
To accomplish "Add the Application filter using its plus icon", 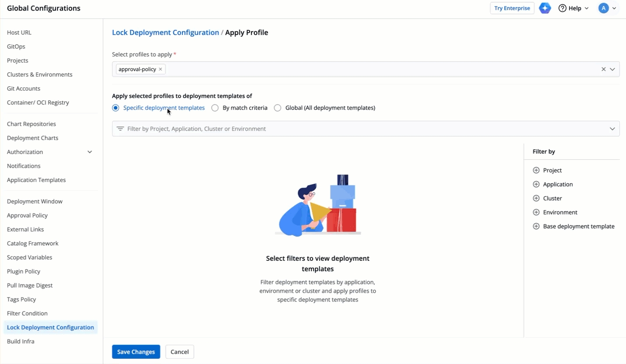I will click(536, 184).
